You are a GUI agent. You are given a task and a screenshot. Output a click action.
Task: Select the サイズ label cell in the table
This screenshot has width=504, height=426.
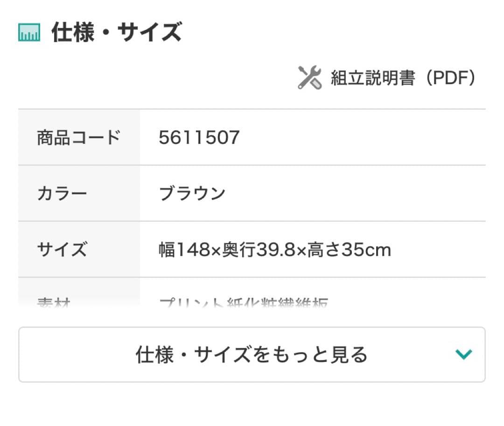coord(79,249)
